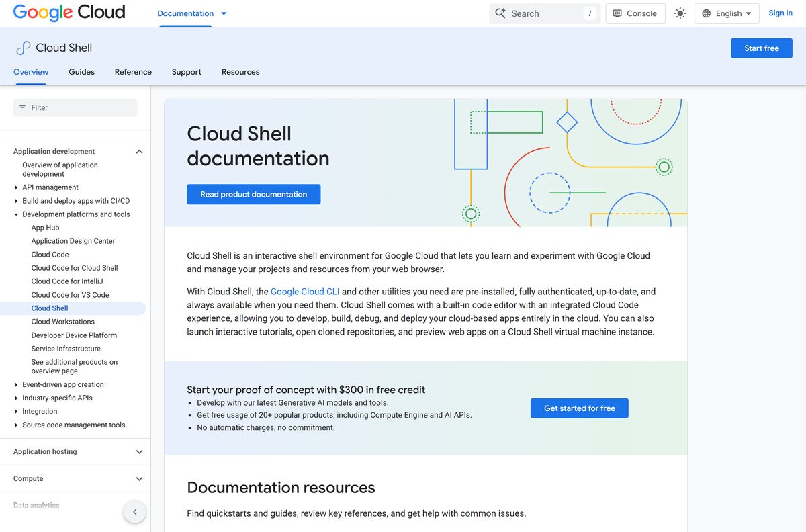This screenshot has height=532, width=806.
Task: Expand Industry-specific APIs
Action: [16, 398]
